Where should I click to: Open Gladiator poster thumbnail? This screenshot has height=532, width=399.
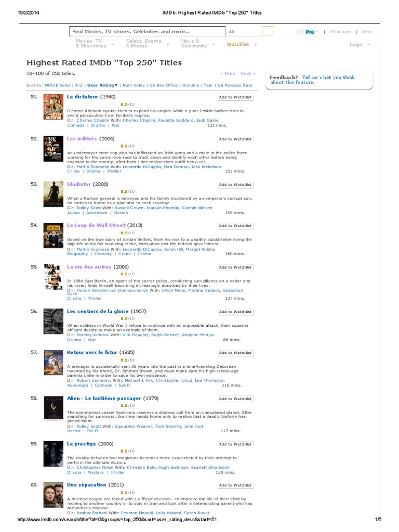54,194
